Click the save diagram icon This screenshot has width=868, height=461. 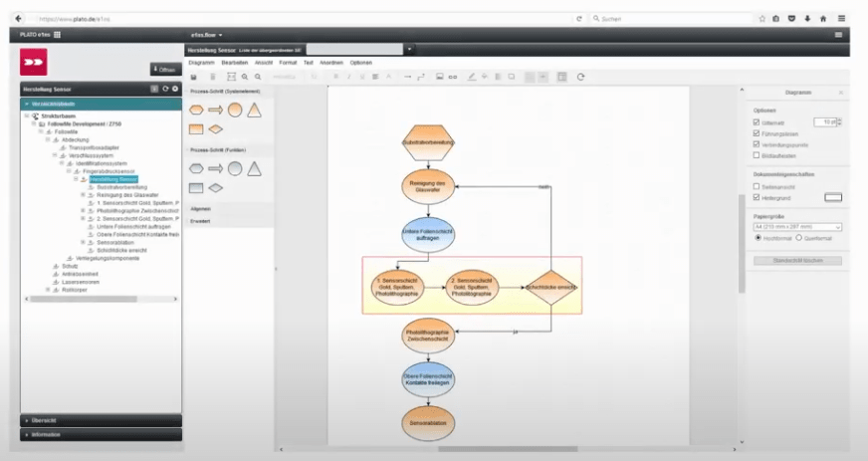pos(194,77)
